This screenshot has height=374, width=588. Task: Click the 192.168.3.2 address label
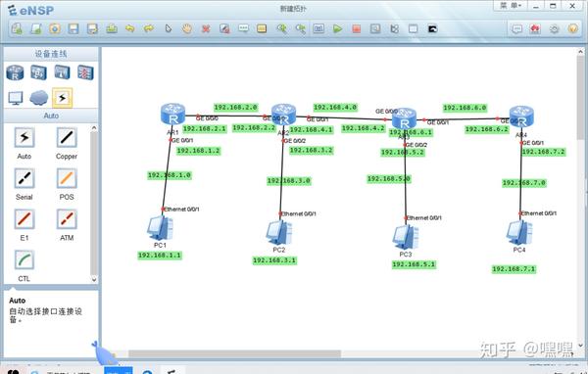click(312, 150)
